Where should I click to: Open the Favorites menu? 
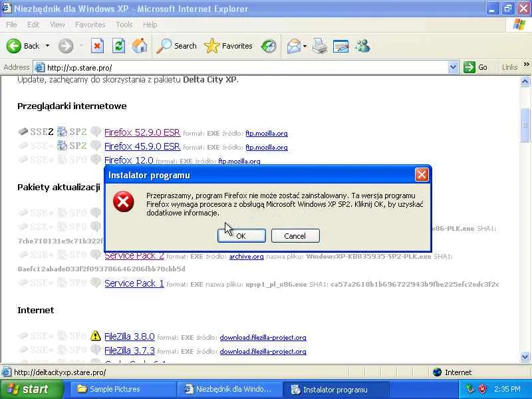(90, 25)
